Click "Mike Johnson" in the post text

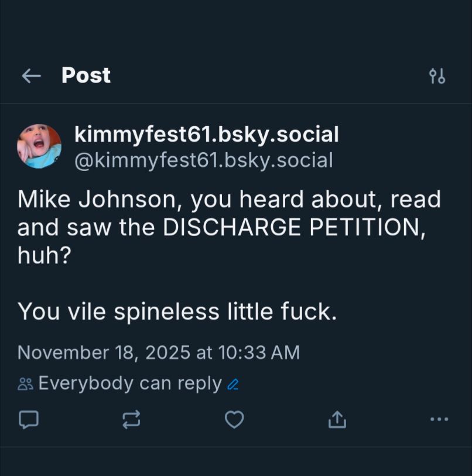pos(94,200)
